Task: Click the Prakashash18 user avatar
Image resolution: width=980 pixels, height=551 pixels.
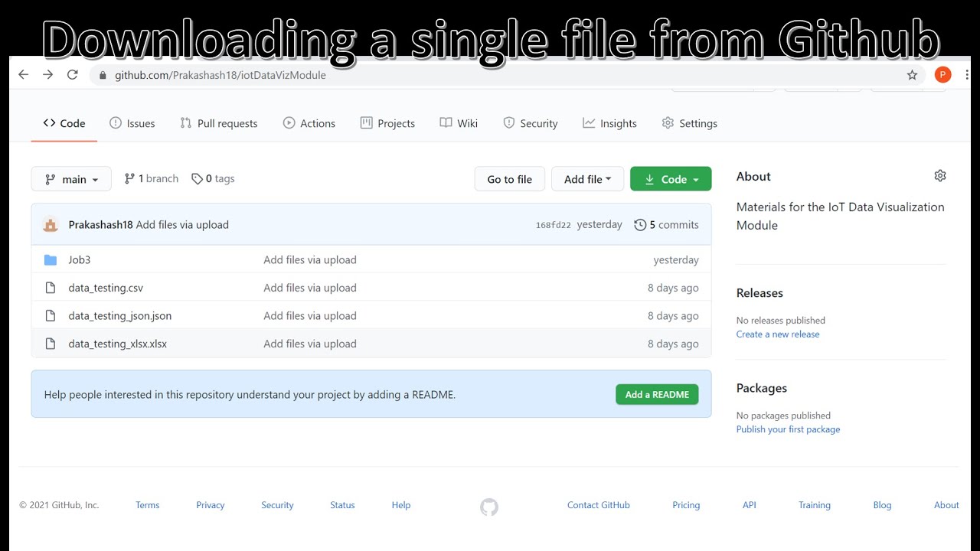Action: [51, 224]
